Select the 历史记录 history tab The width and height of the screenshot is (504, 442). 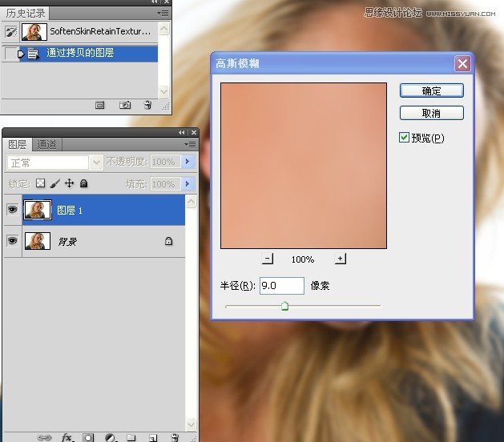26,13
